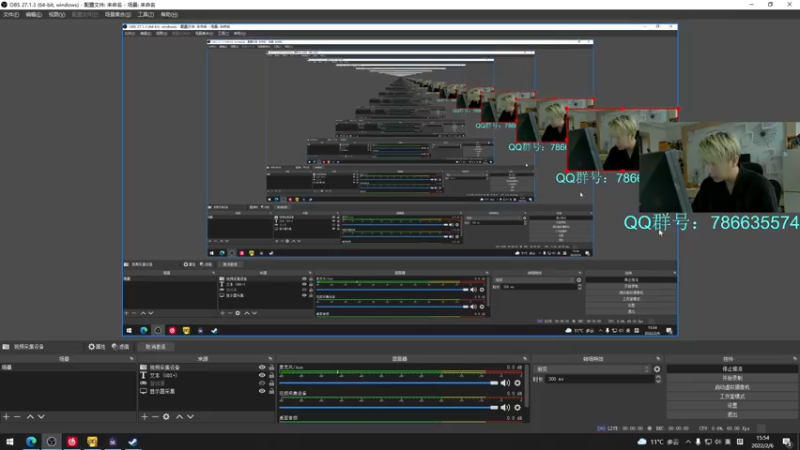This screenshot has height=450, width=800.
Task: Add a new scene with the plus icon
Action: 6,417
